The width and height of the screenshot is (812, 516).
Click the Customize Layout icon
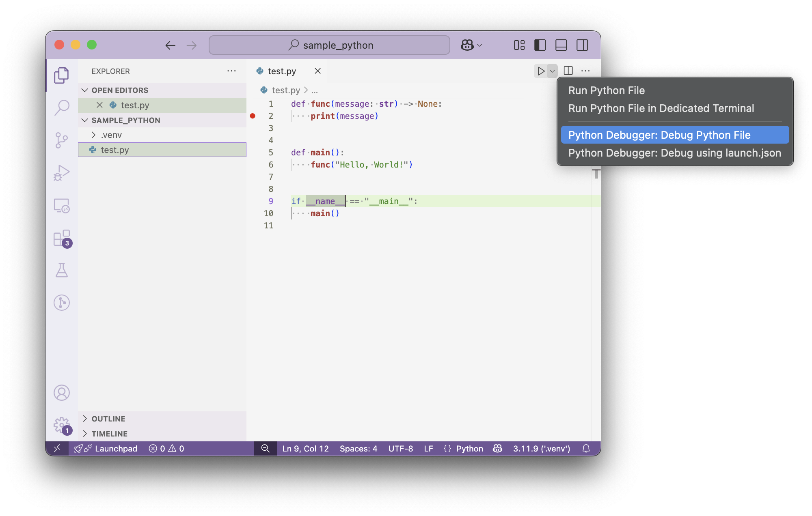[x=519, y=45]
